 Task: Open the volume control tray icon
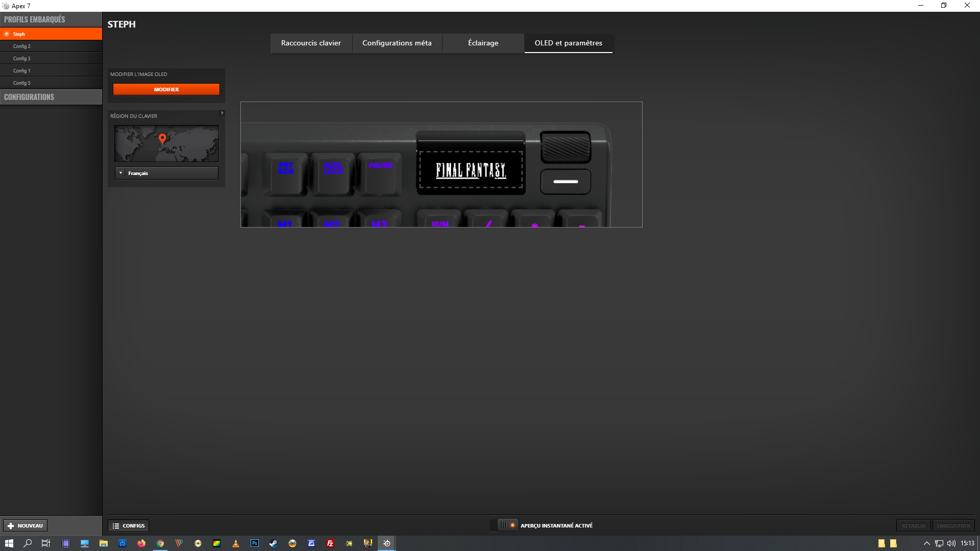point(951,543)
